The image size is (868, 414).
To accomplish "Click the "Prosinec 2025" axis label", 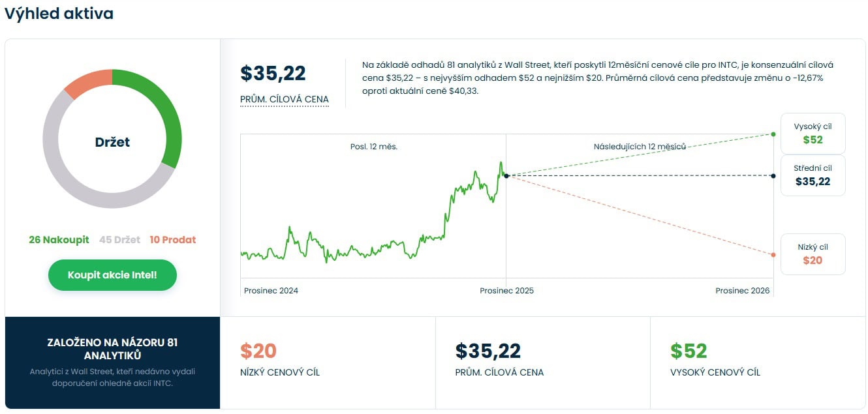I will (506, 291).
